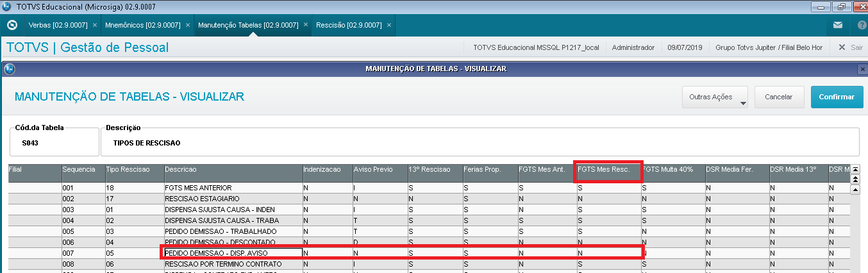Image resolution: width=868 pixels, height=273 pixels.
Task: Select the cell PEDIDO DEMISSAO - DISP. AVISO
Action: click(233, 253)
